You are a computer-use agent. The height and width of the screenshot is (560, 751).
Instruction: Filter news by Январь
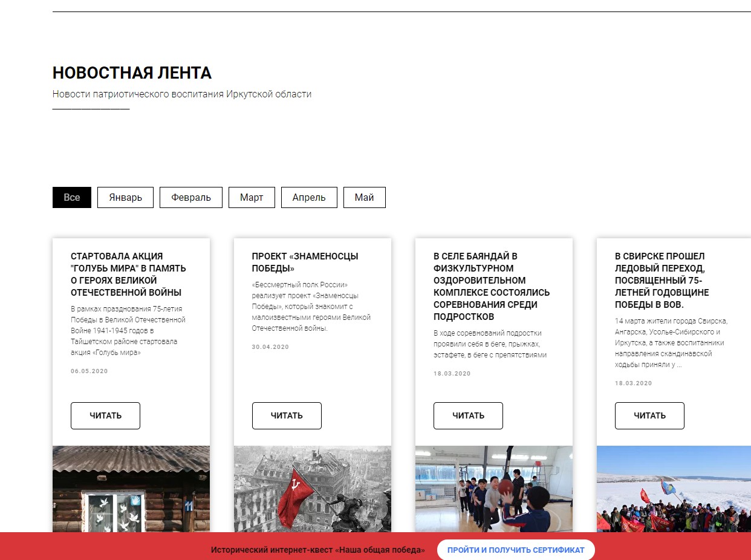tap(125, 198)
